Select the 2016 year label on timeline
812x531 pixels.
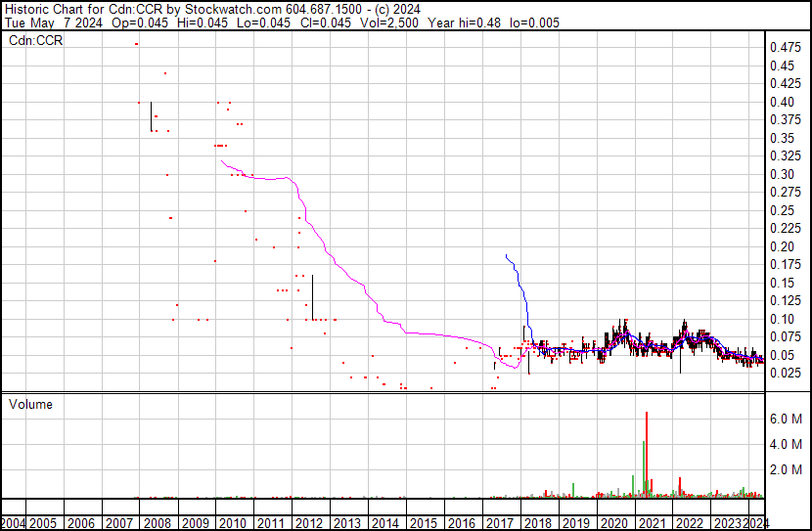tap(462, 523)
